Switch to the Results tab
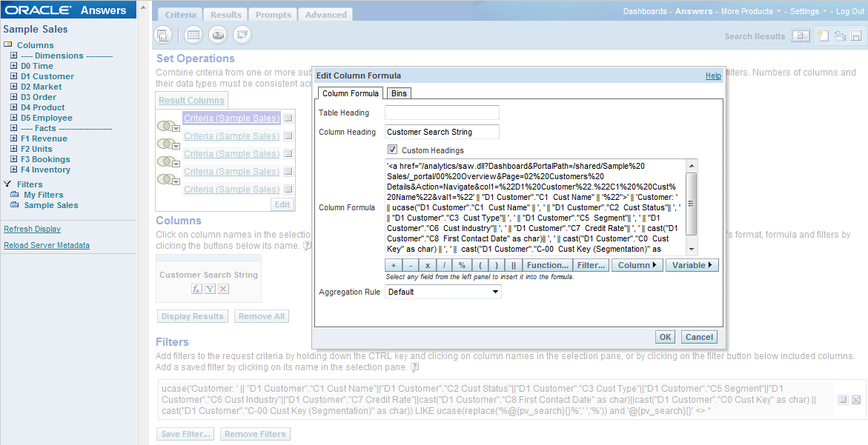 (x=226, y=15)
